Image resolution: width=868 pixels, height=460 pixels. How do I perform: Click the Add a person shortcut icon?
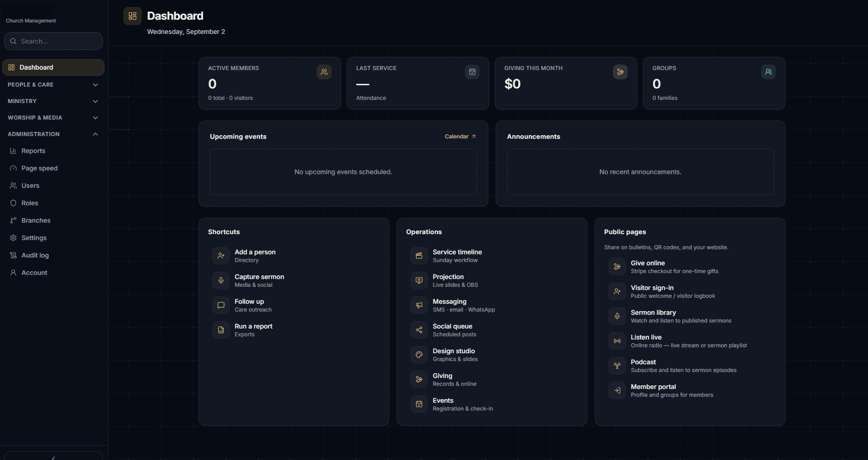[x=221, y=256]
